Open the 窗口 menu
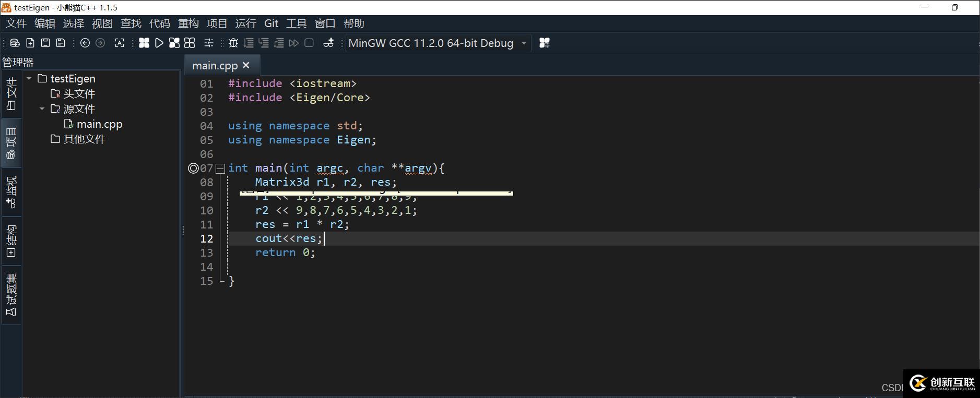 pos(325,23)
